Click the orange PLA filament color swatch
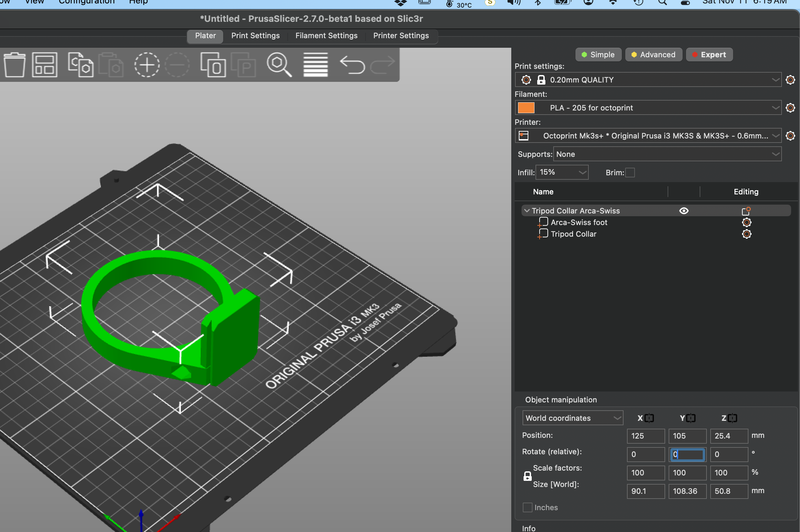Viewport: 800px width, 532px height. [x=526, y=108]
